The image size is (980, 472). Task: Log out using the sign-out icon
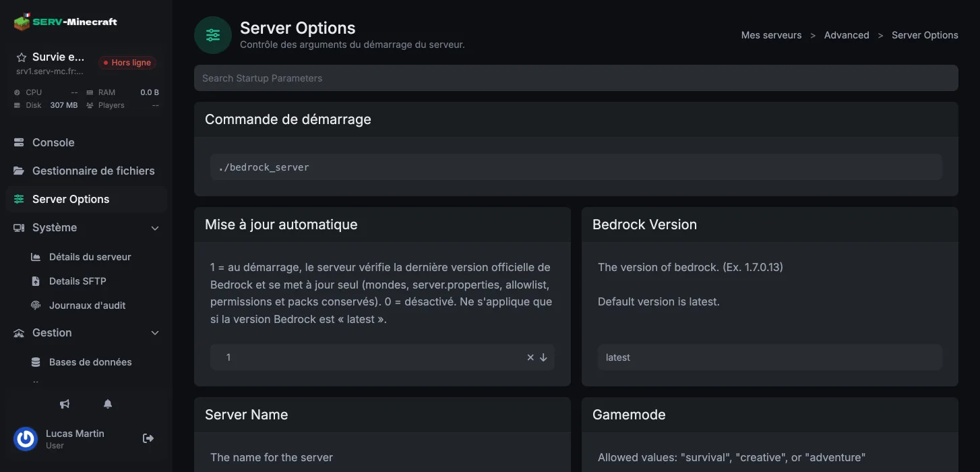pyautogui.click(x=148, y=438)
